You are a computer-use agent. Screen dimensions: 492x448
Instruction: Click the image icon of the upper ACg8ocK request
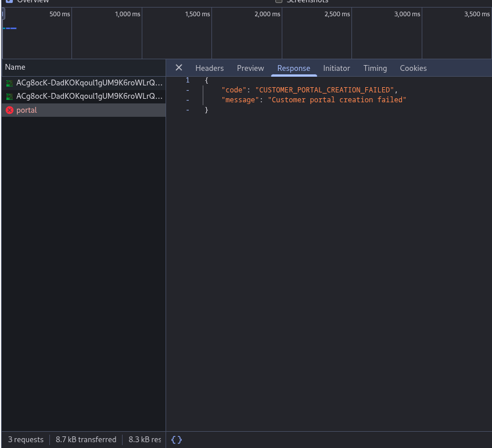coord(10,83)
